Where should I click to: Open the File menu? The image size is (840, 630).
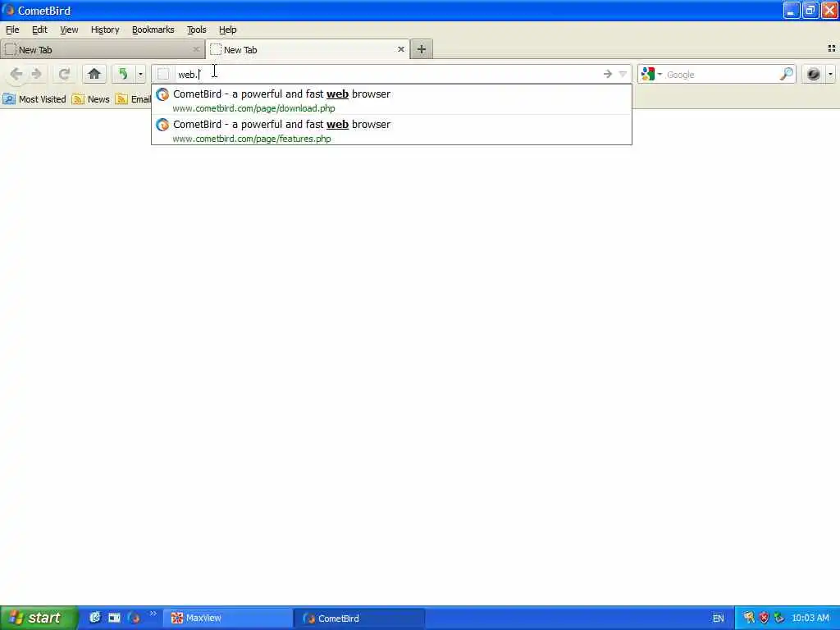point(12,30)
